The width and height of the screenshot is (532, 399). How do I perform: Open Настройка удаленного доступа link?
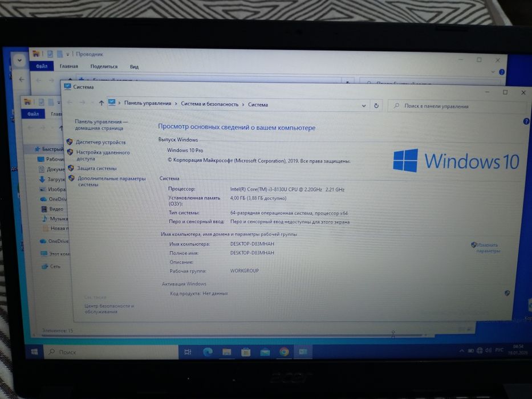(103, 156)
